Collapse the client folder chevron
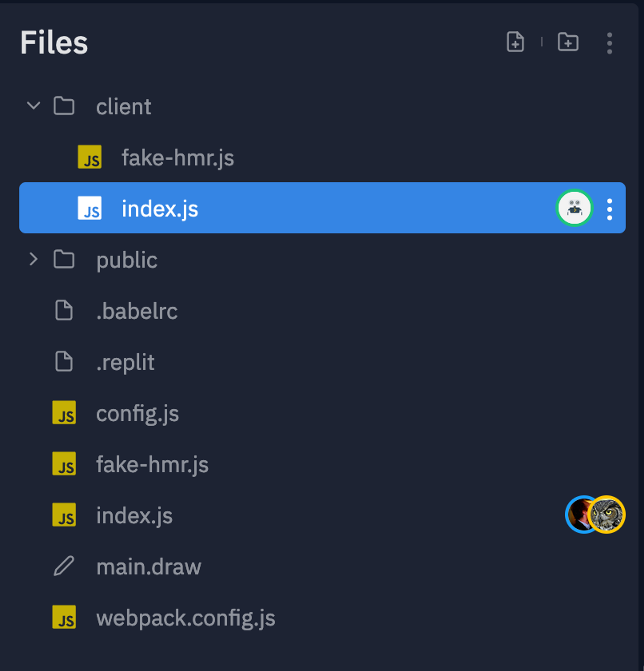This screenshot has height=671, width=644. pyautogui.click(x=34, y=105)
